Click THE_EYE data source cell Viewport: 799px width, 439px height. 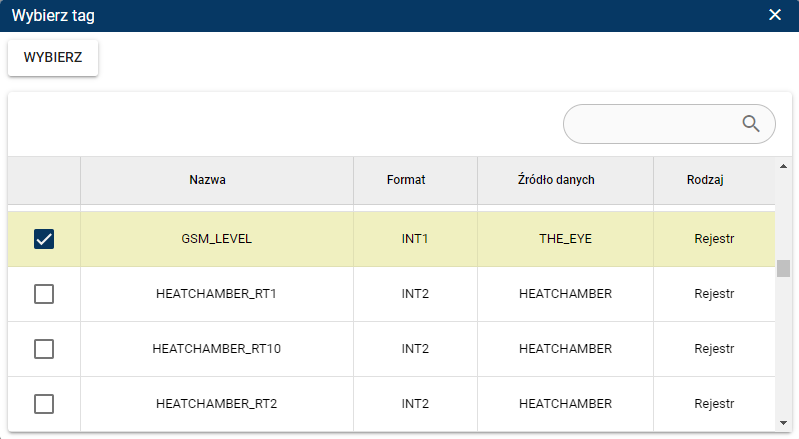565,239
